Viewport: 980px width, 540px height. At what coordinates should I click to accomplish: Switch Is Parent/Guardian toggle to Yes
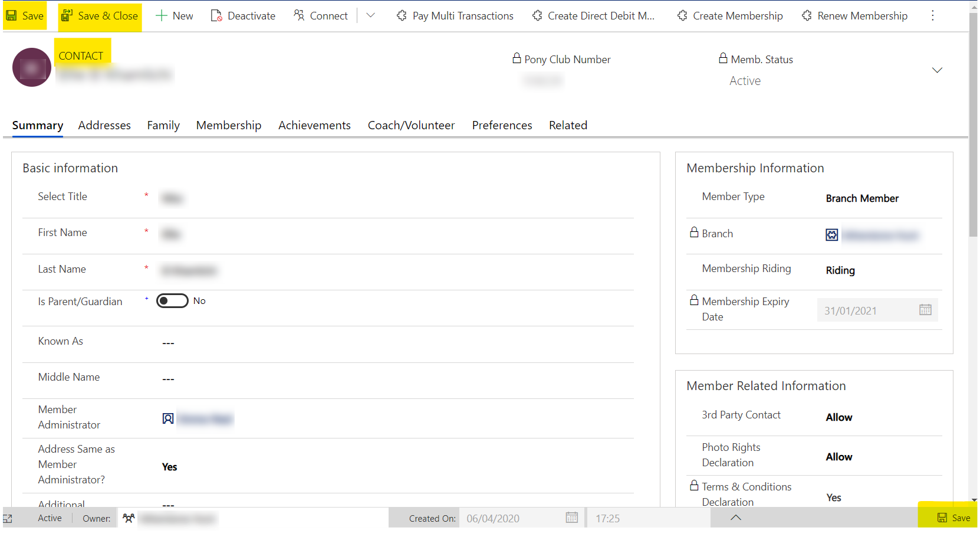point(172,300)
